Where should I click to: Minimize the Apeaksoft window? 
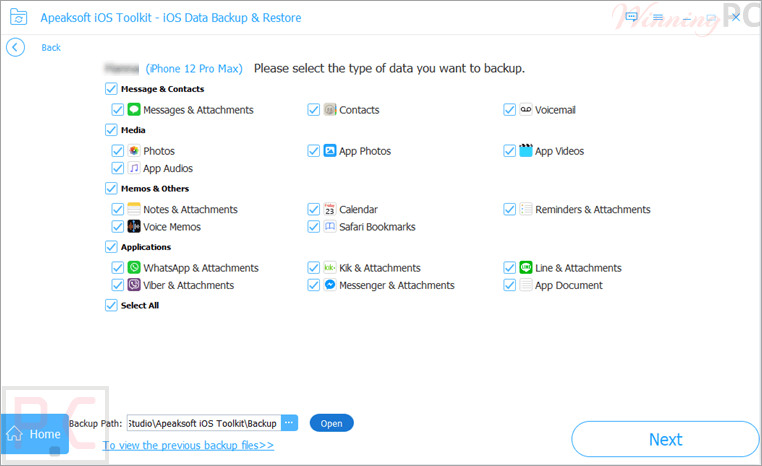687,18
